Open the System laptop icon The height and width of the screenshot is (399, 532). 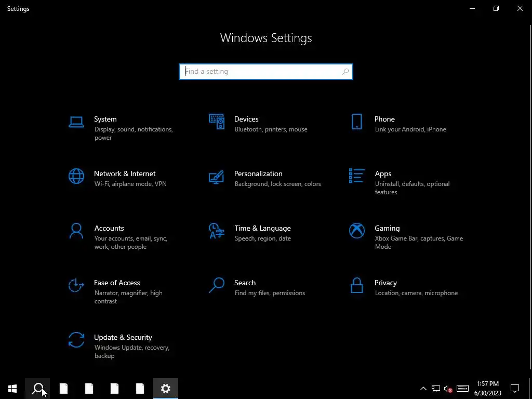point(76,122)
